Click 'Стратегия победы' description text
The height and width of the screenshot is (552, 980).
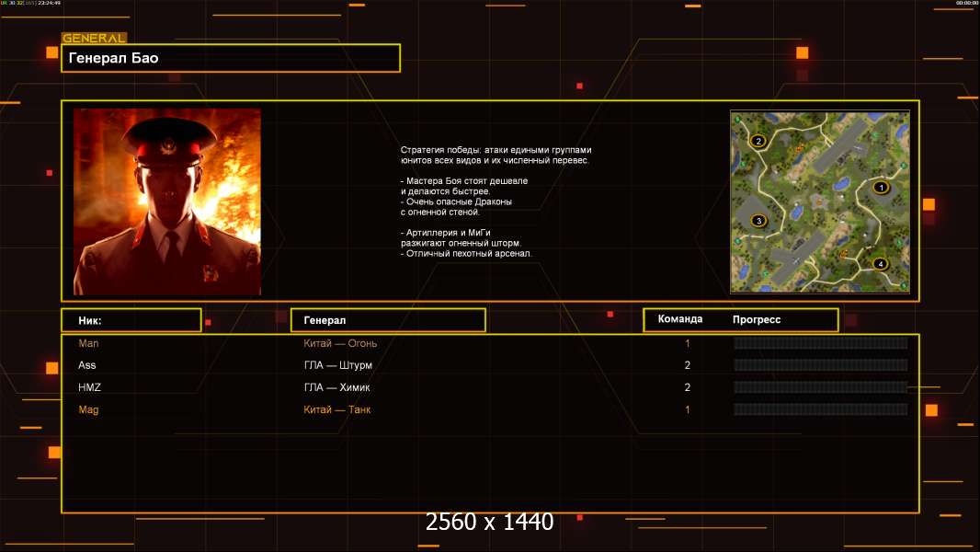[x=496, y=155]
